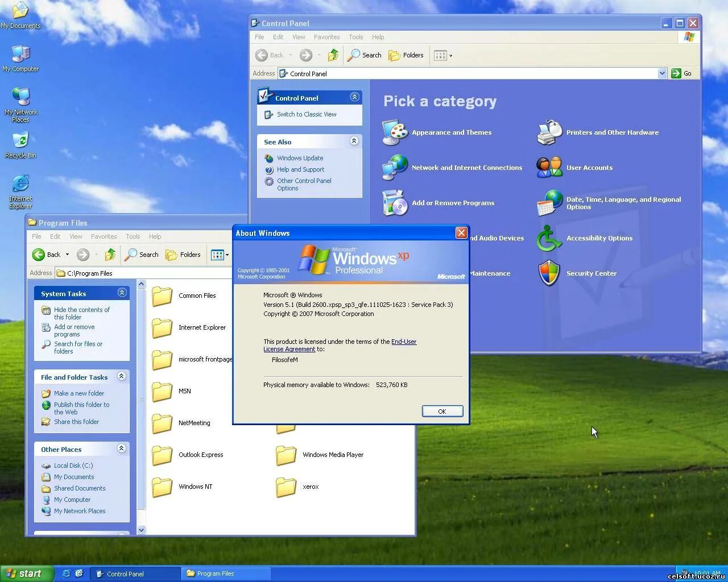Open Date, Time, Language, Regional Options icon

[549, 203]
